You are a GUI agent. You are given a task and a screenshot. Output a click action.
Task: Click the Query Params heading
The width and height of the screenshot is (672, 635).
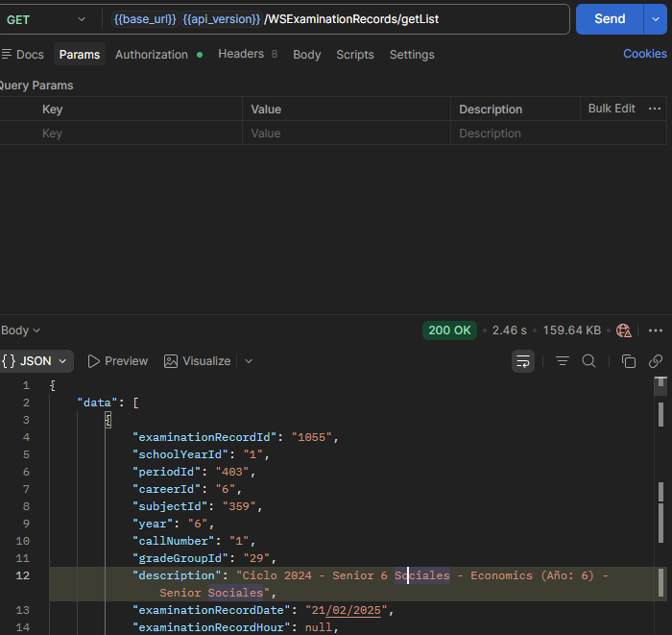tap(36, 85)
